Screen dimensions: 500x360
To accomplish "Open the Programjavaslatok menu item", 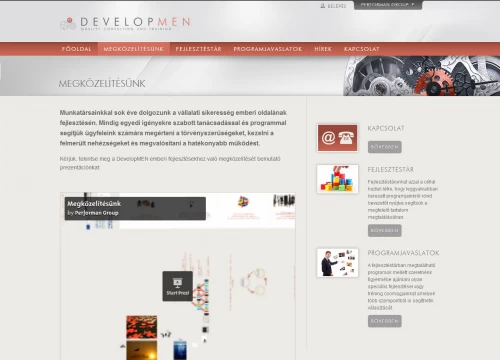I will click(268, 49).
